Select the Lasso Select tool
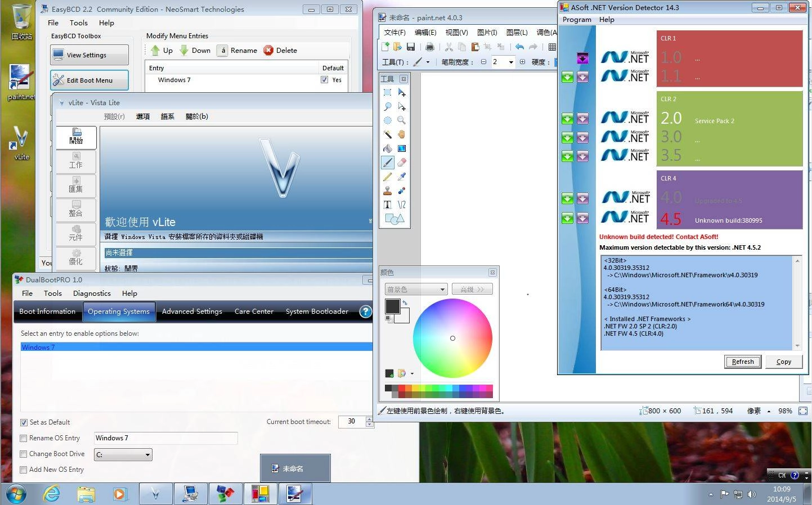This screenshot has height=505, width=812. tap(387, 106)
